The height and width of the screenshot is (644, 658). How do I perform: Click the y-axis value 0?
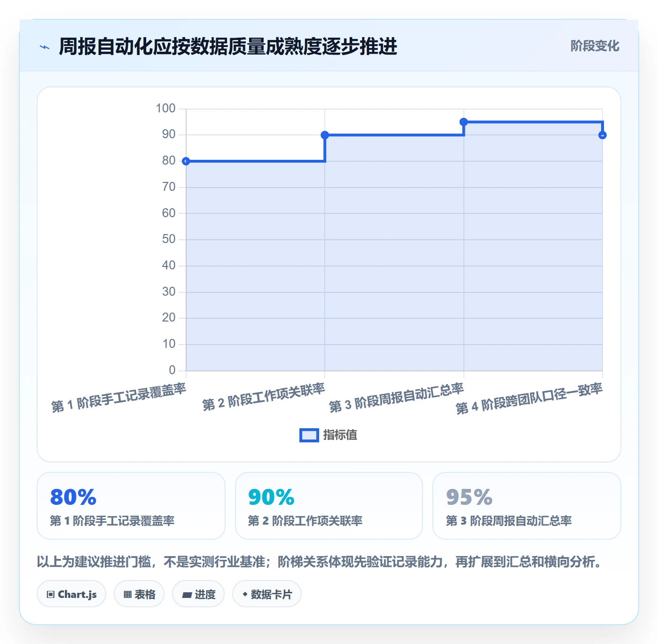pyautogui.click(x=172, y=370)
